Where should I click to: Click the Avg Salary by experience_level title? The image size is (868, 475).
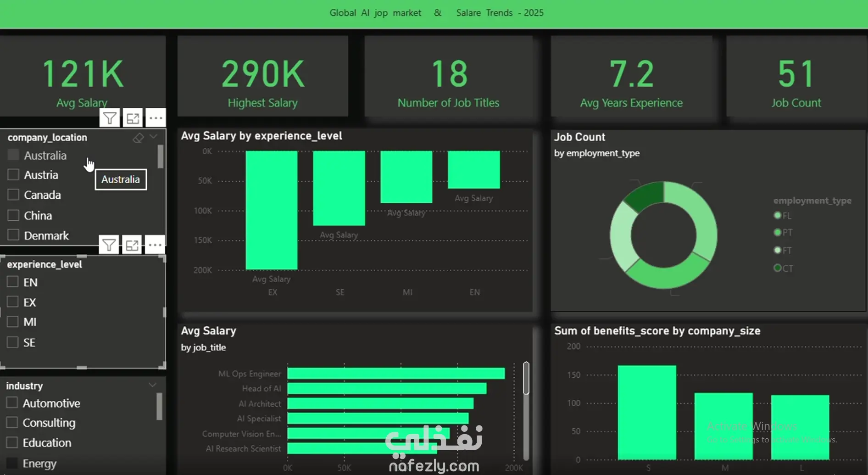262,136
